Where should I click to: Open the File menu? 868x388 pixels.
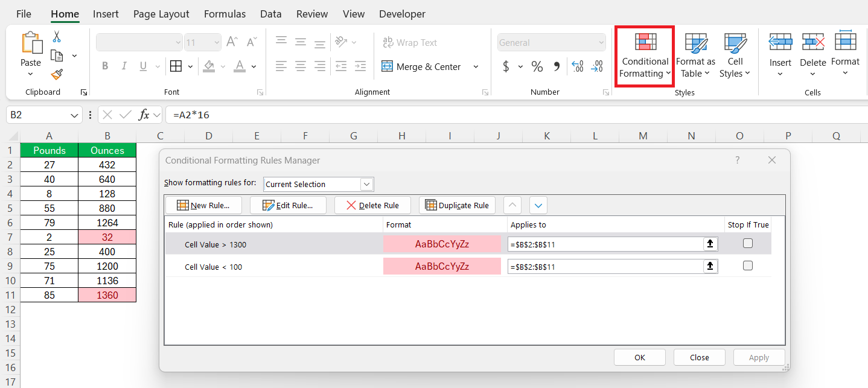[24, 13]
